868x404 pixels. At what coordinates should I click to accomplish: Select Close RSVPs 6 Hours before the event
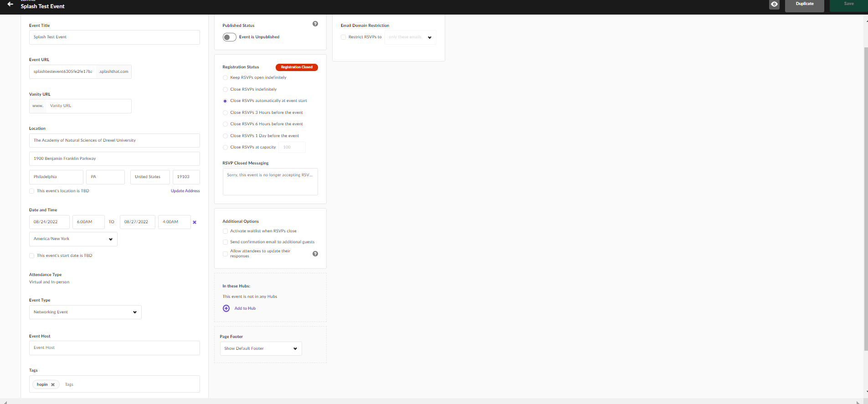(225, 124)
